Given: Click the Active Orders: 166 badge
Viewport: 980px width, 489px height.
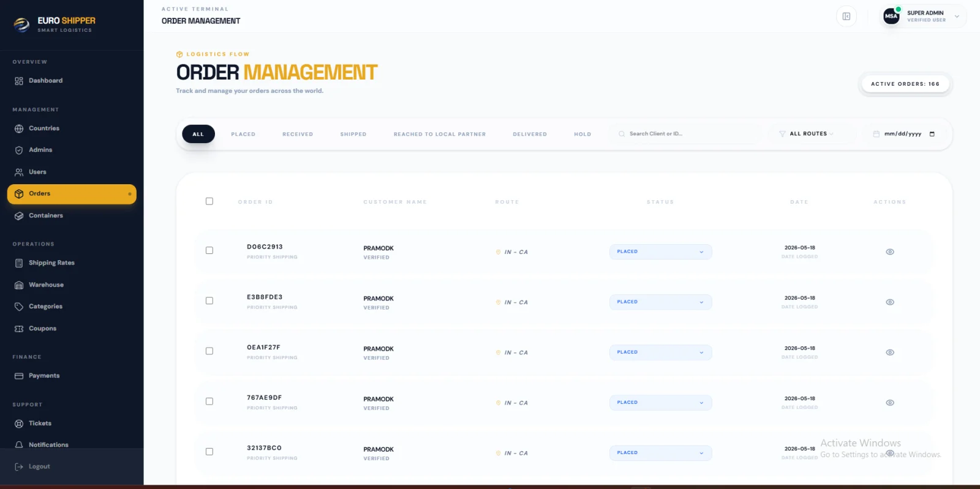Looking at the screenshot, I should click(x=905, y=84).
